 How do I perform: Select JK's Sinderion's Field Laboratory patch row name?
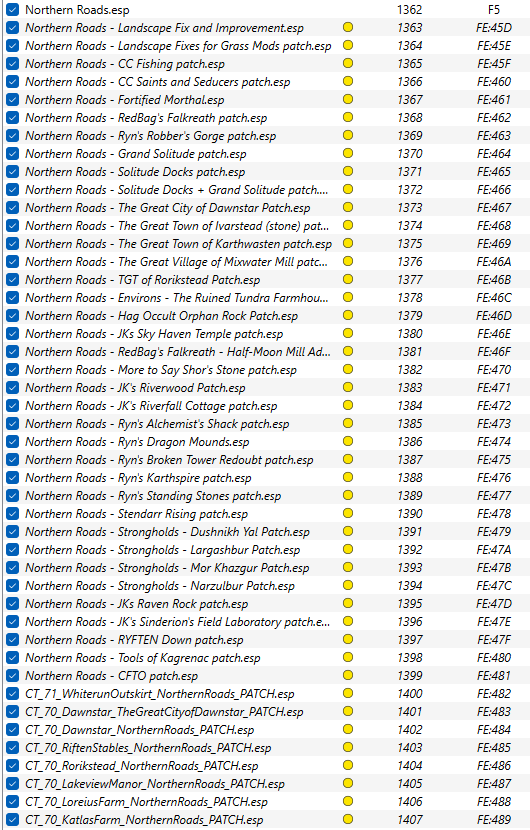coord(177,622)
